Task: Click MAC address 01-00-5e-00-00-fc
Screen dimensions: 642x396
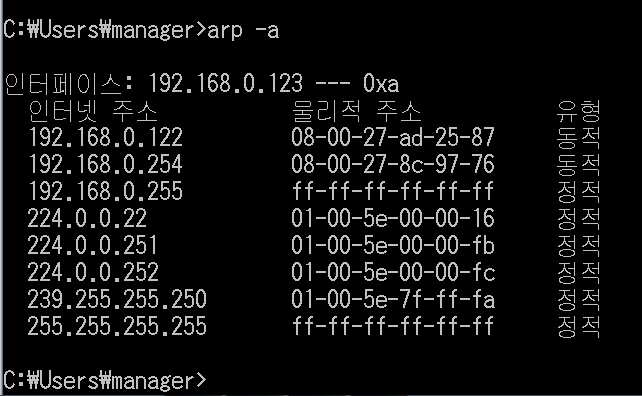Action: pos(393,272)
